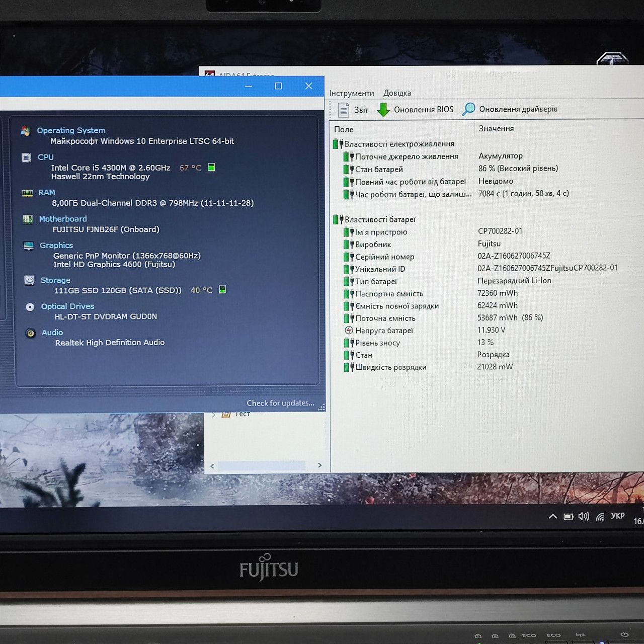The height and width of the screenshot is (644, 644).
Task: Open the Звіт report toolbar button
Action: [x=353, y=109]
